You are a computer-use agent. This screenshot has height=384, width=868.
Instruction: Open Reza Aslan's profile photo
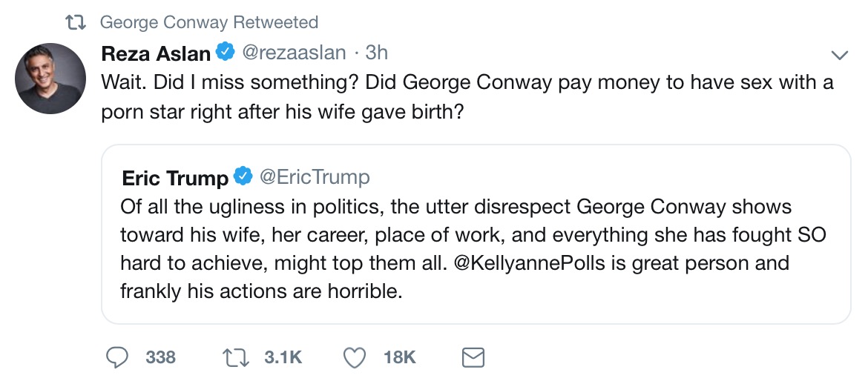(x=50, y=78)
